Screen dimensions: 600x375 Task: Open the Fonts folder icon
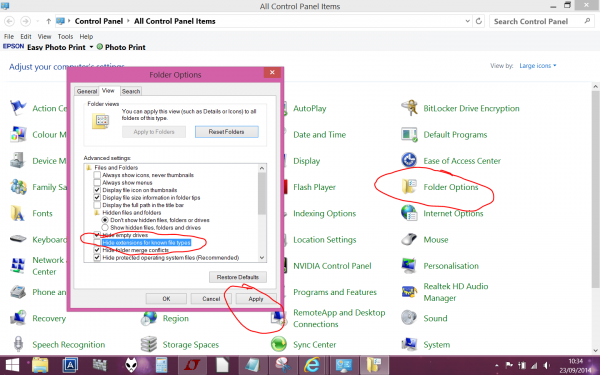pos(18,213)
